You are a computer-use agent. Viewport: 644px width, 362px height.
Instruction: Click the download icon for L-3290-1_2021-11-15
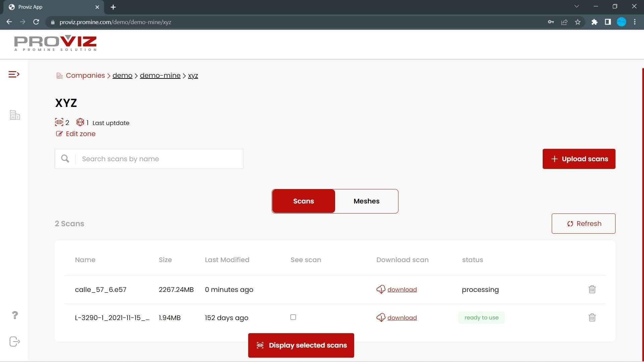pos(380,317)
